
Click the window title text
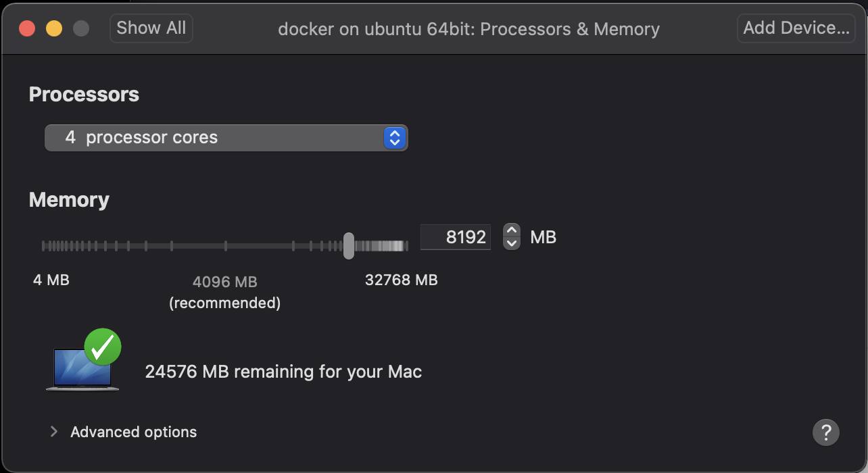tap(468, 30)
